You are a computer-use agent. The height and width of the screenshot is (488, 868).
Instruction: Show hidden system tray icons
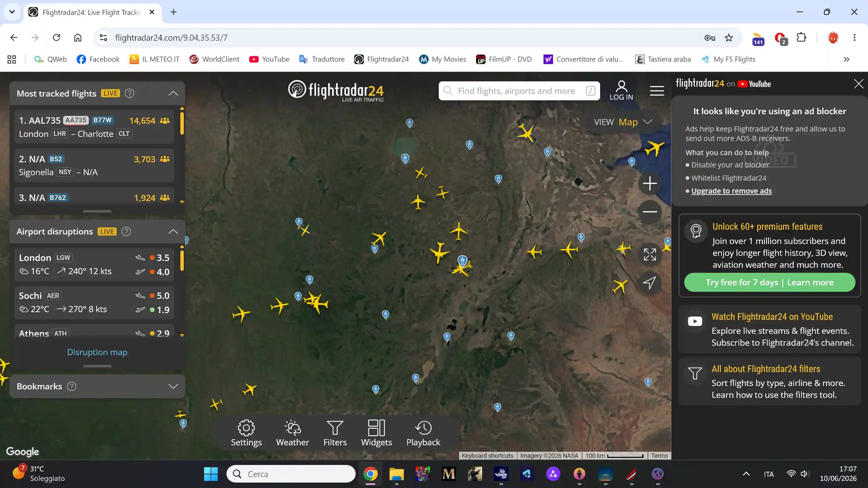point(746,474)
